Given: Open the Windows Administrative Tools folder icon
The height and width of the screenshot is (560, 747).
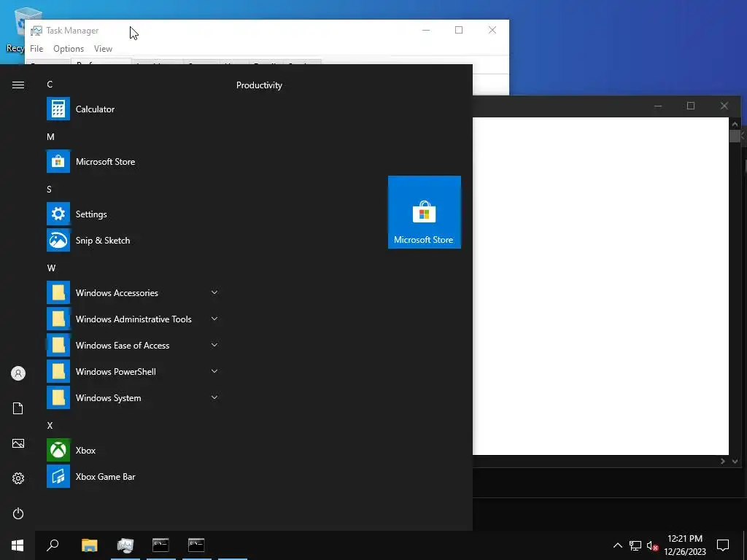Looking at the screenshot, I should point(58,319).
